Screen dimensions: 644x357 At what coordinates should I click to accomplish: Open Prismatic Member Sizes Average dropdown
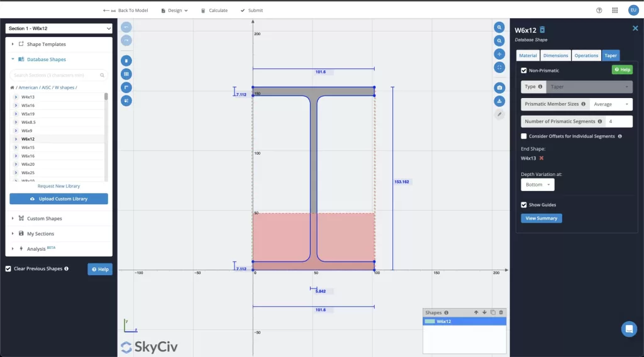tap(611, 104)
